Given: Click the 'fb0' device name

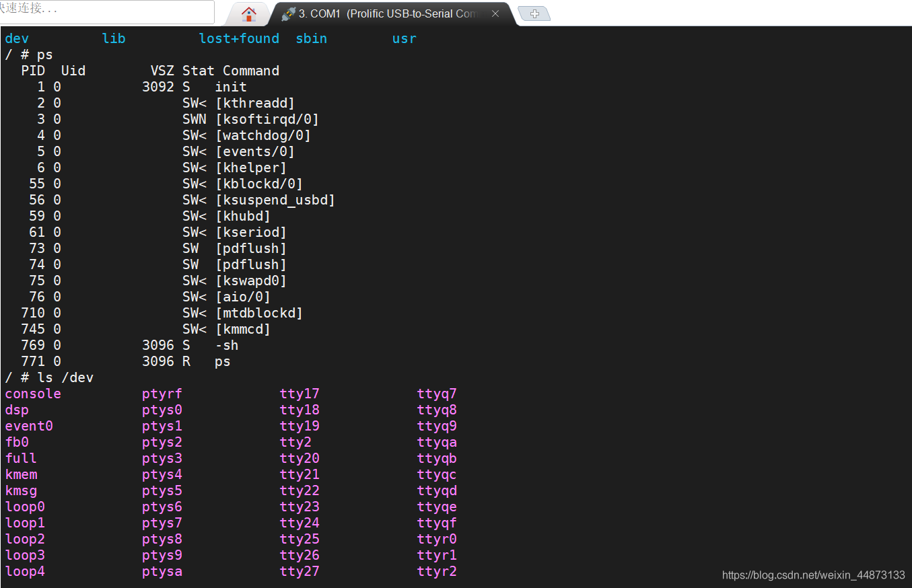Looking at the screenshot, I should (17, 442).
